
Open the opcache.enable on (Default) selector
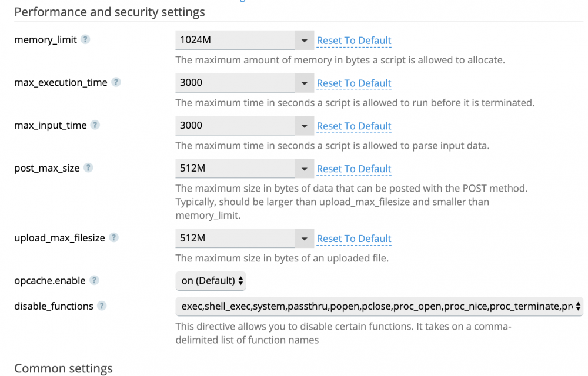(x=211, y=281)
